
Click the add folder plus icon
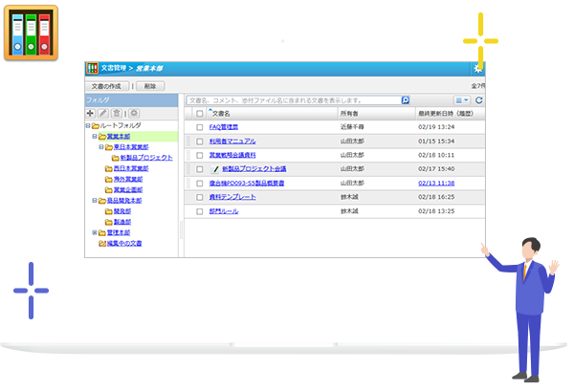click(x=91, y=113)
